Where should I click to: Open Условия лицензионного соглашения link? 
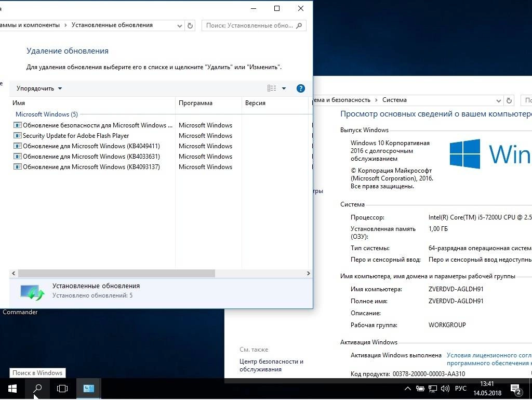[x=489, y=359]
